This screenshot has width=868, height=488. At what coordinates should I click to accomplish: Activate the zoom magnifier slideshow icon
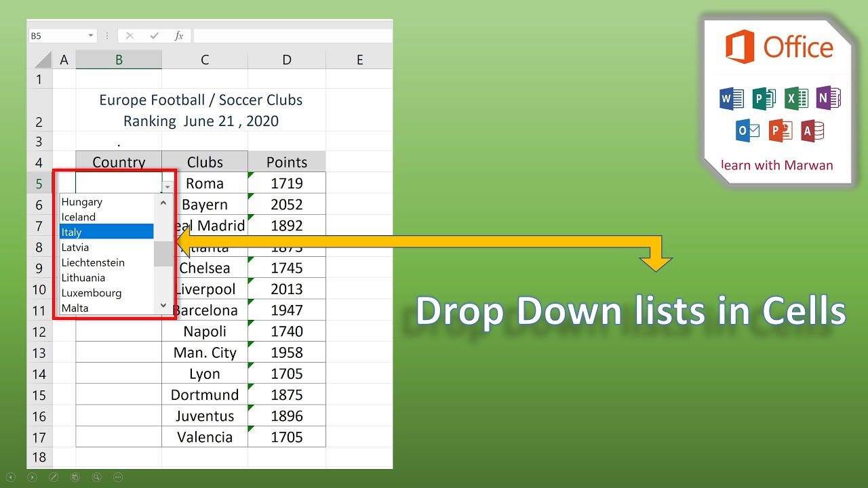(97, 477)
